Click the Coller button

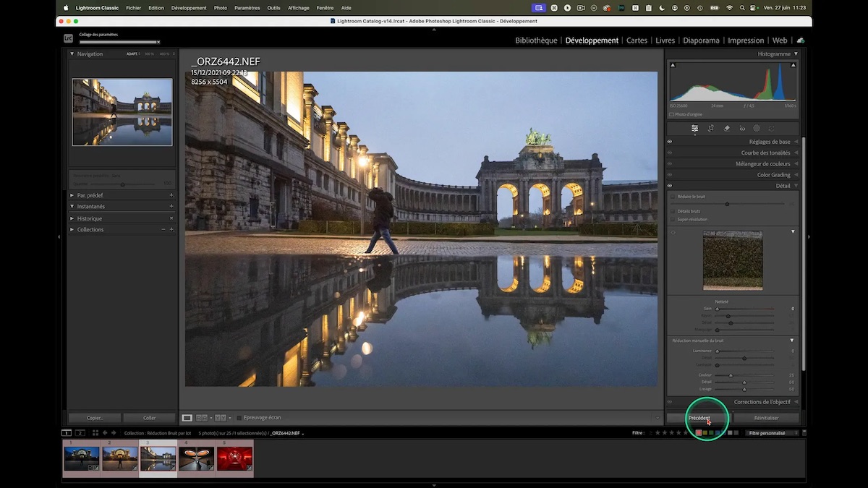(150, 418)
